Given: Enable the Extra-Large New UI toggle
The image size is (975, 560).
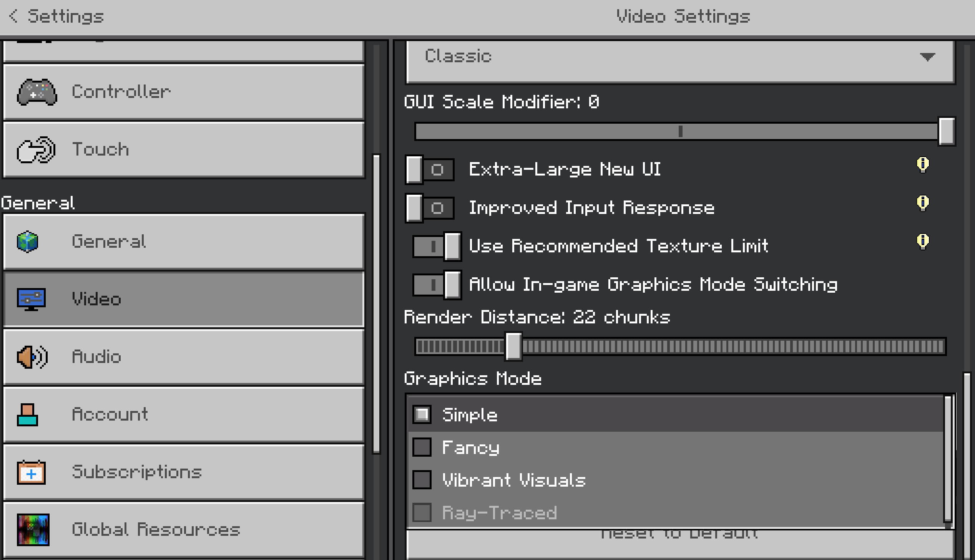Looking at the screenshot, I should (429, 170).
